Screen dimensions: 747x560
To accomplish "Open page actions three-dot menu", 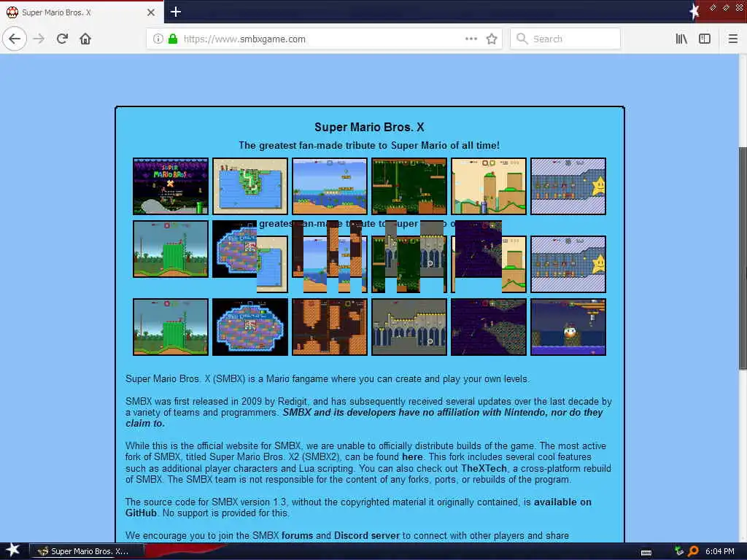I will 471,39.
